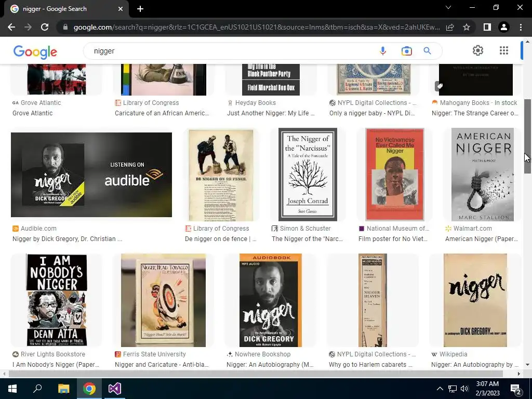Submit the search with the magnifier icon
Image resolution: width=532 pixels, height=399 pixels.
[x=427, y=51]
